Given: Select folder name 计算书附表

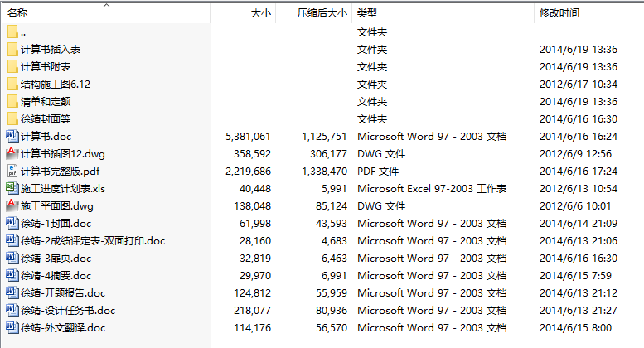Looking at the screenshot, I should (46, 66).
